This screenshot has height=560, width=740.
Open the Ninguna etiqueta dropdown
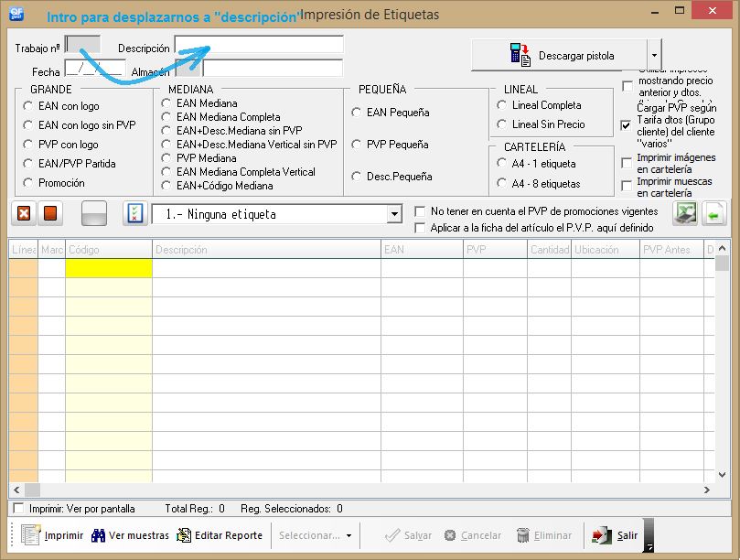pyautogui.click(x=394, y=214)
